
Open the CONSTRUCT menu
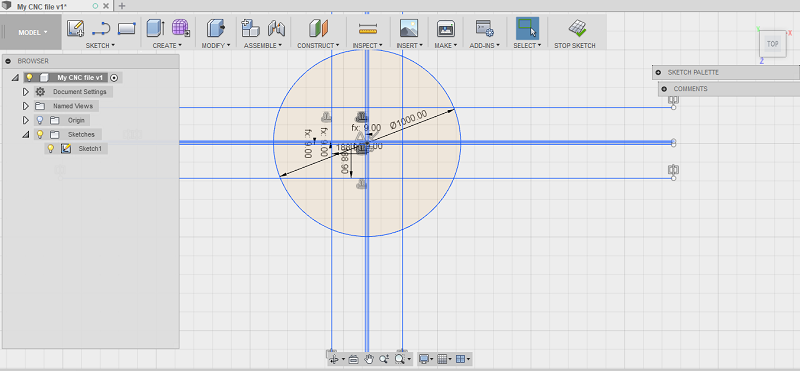pos(318,45)
